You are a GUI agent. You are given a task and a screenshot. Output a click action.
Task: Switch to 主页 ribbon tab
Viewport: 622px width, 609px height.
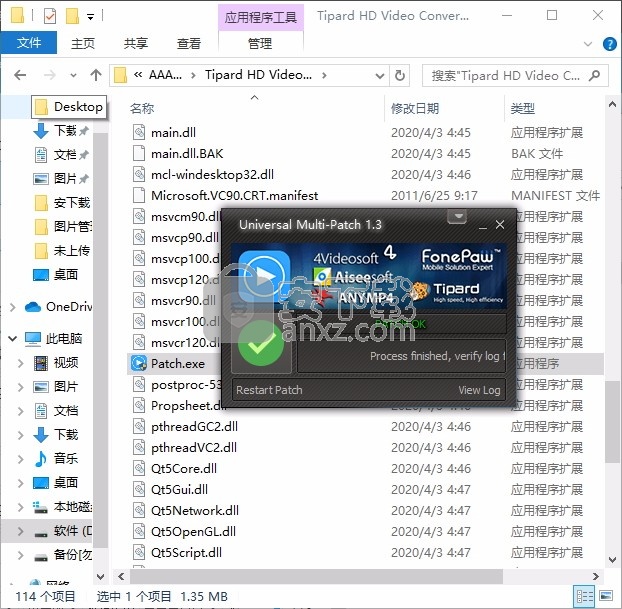click(83, 43)
